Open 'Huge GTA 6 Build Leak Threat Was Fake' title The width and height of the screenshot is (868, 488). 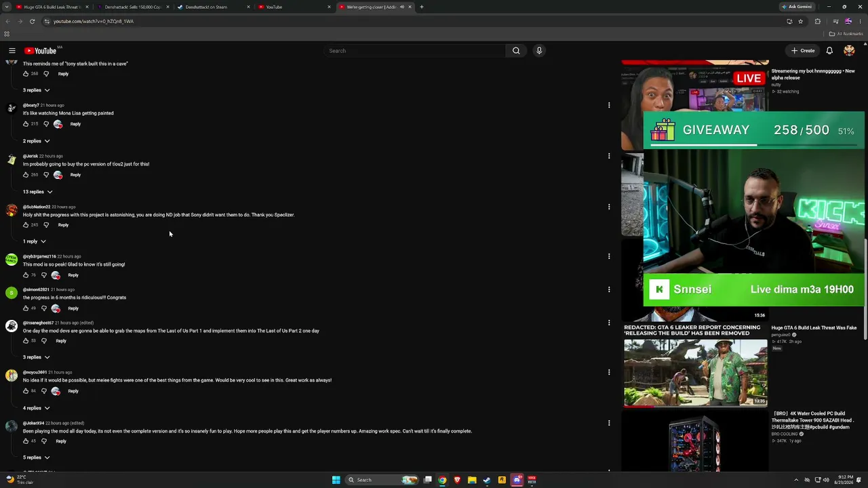point(814,328)
